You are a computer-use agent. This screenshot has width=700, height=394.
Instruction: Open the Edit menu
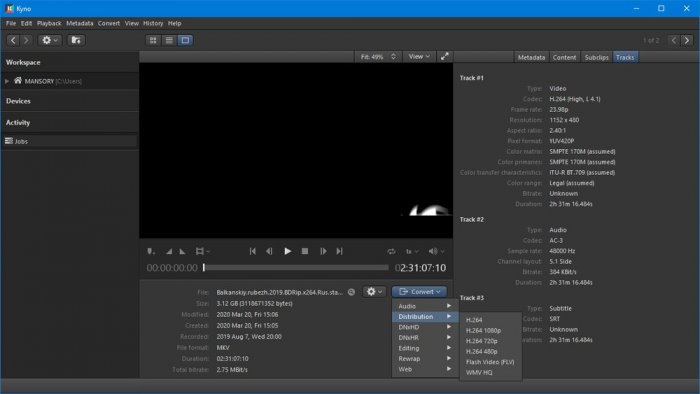26,23
